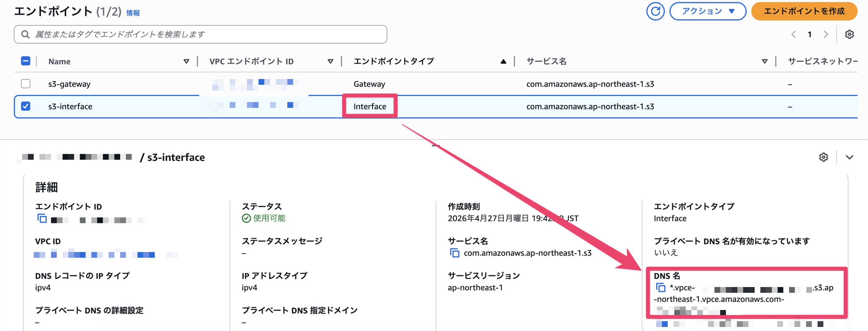
Task: Click エンドポイントを作成 button
Action: (x=804, y=11)
